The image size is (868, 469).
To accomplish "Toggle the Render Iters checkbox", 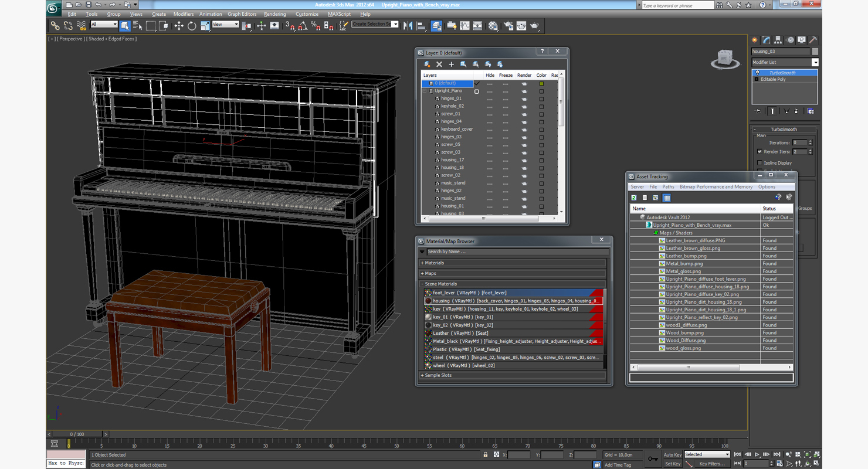I will 760,152.
